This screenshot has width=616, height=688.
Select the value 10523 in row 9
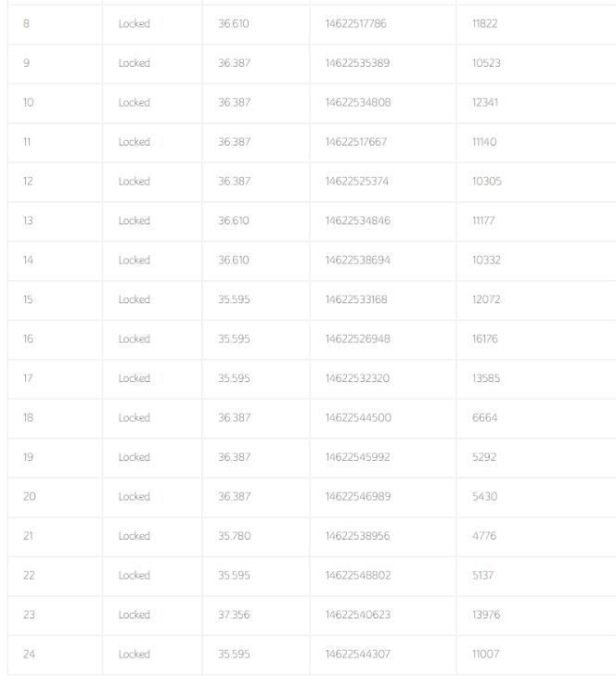485,63
